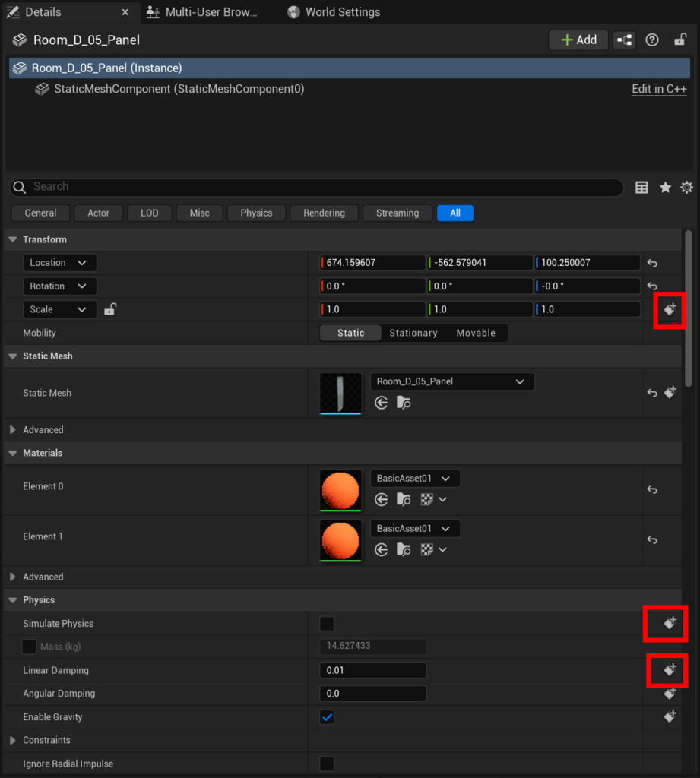This screenshot has height=778, width=700.
Task: Browse to Element 0 material asset
Action: coord(404,499)
